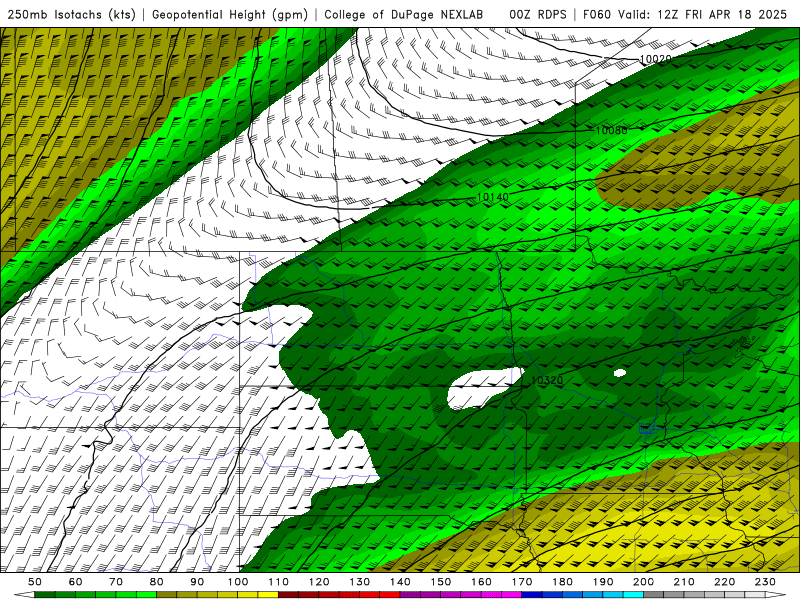Image resolution: width=800 pixels, height=600 pixels.
Task: Click the 10080 height contour label
Action: click(x=611, y=130)
